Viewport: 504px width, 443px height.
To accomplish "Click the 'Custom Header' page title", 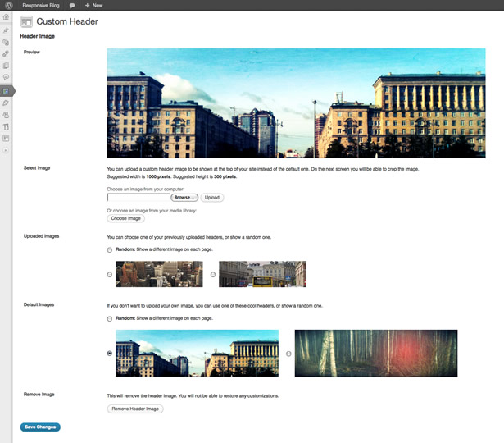I will click(x=67, y=21).
